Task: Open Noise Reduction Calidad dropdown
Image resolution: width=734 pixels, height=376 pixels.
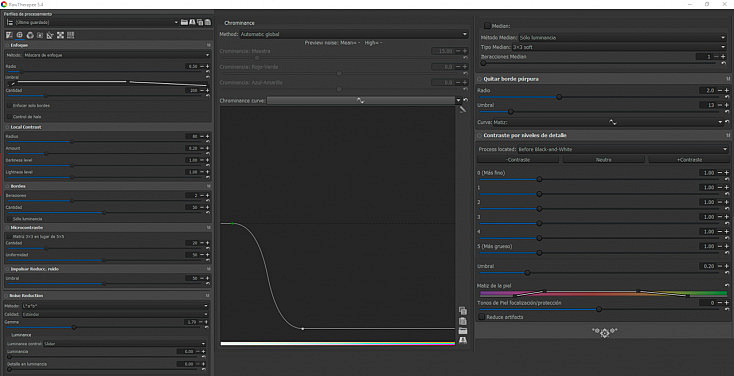Action: coord(116,314)
